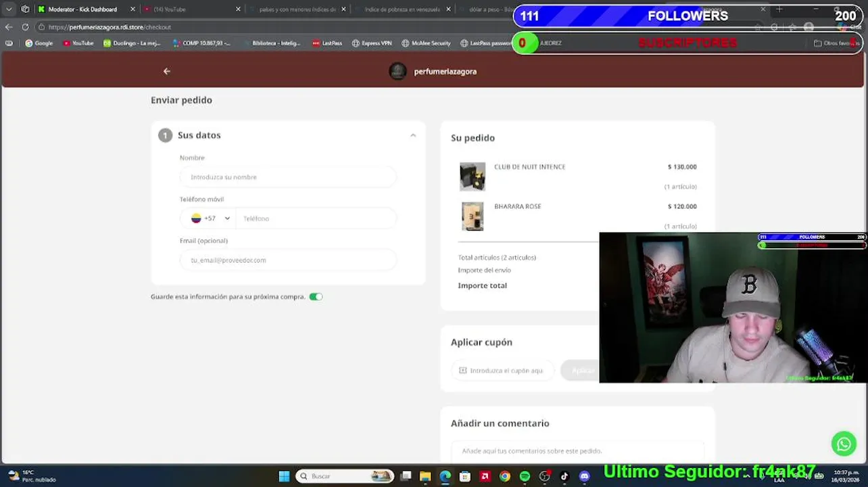Open the weather widget 16°C
Screen dimensions: 868x487
(x=32, y=476)
